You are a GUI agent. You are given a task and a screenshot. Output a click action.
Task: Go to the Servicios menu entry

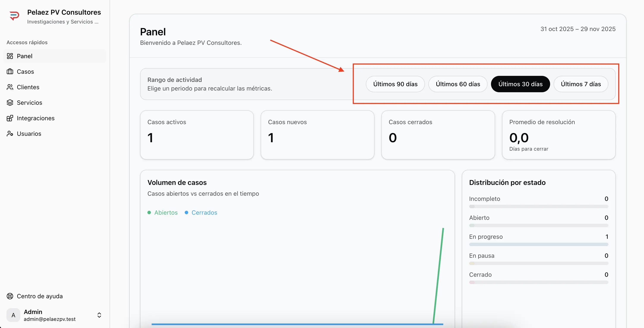(29, 103)
